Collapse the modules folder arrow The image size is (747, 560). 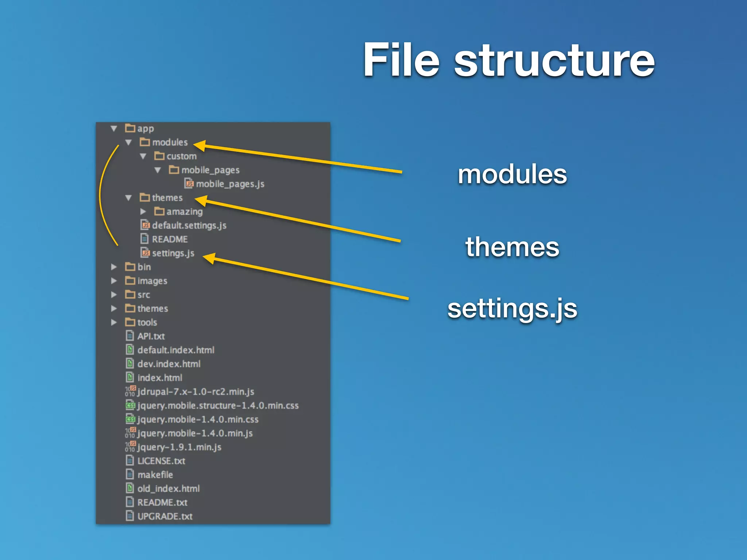pos(128,142)
